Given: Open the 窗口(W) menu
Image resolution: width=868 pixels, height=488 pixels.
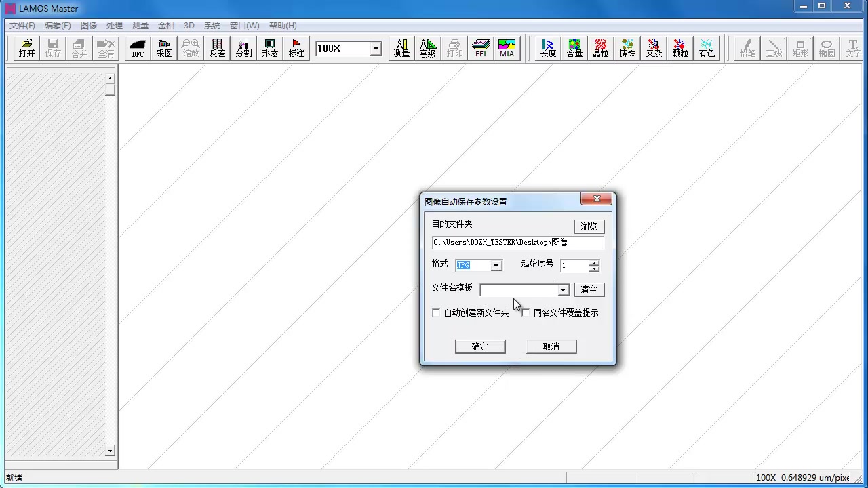Looking at the screenshot, I should point(244,25).
